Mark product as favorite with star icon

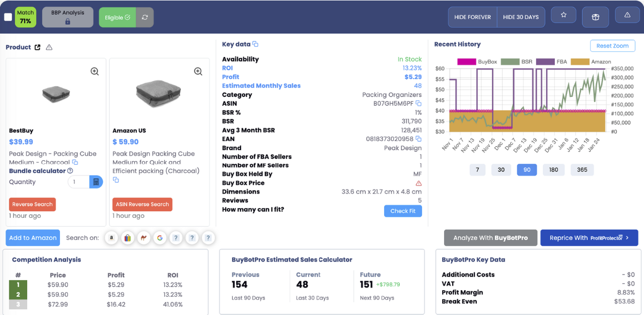coord(564,15)
